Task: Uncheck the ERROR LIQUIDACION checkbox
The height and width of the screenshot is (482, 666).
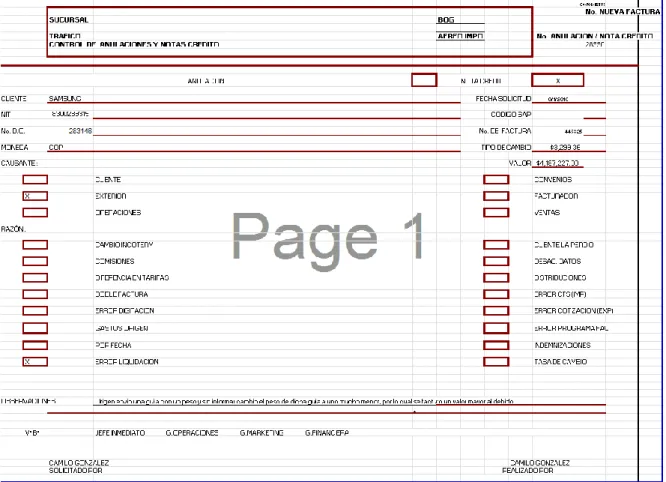Action: pos(35,362)
